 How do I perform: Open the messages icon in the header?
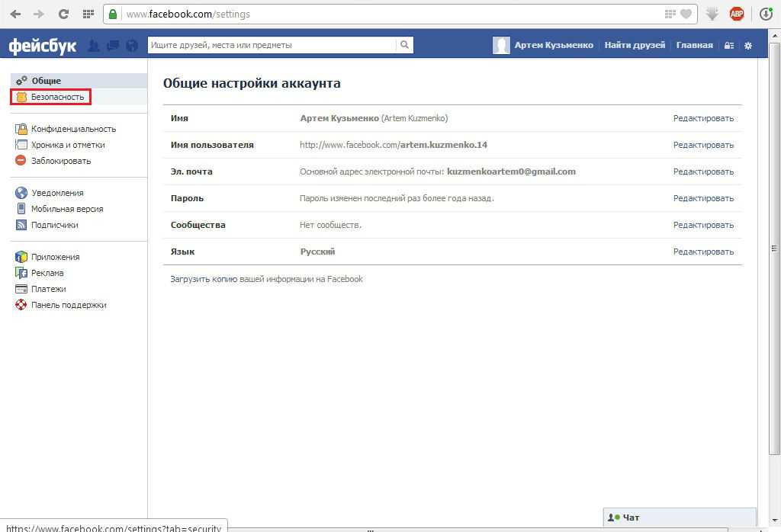tap(113, 45)
